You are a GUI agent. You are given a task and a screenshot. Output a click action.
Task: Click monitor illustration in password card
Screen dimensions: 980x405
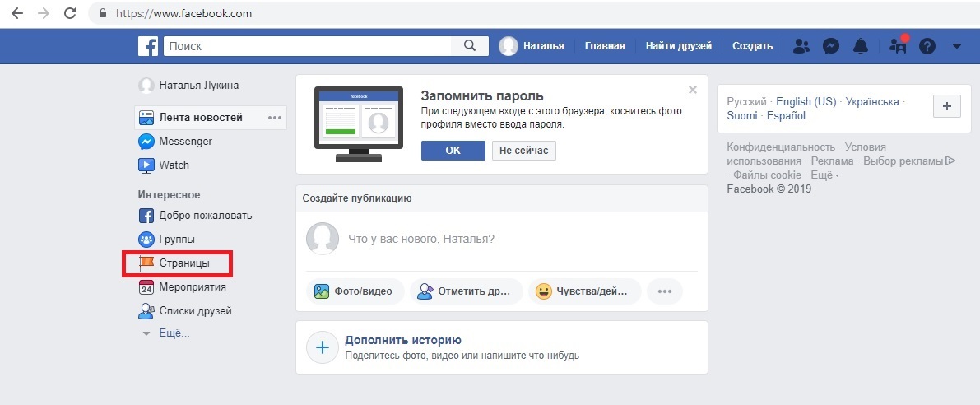point(359,123)
